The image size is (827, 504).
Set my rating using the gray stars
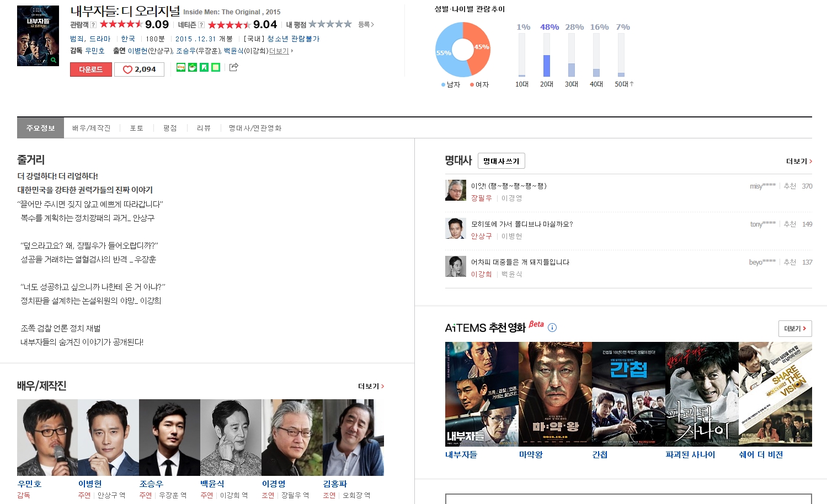330,24
